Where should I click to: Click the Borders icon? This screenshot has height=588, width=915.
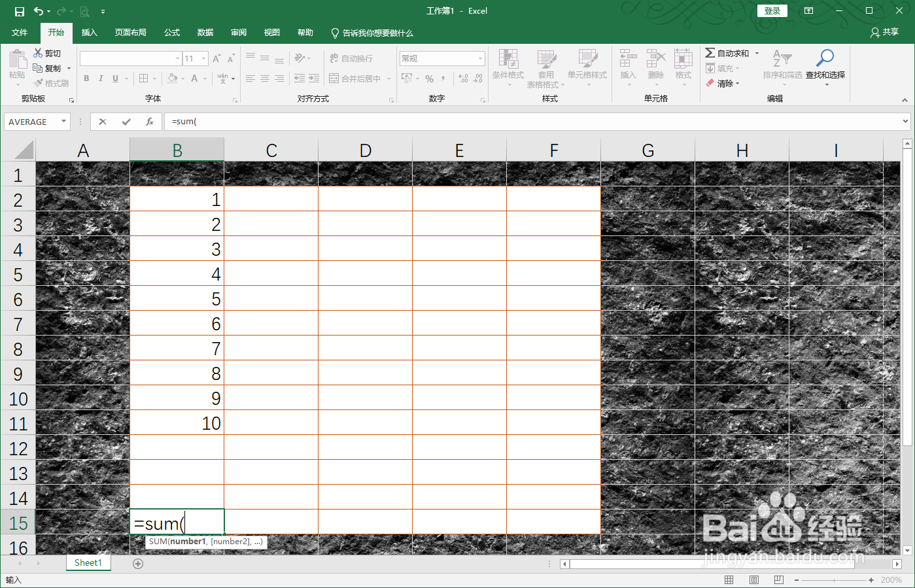click(x=144, y=78)
